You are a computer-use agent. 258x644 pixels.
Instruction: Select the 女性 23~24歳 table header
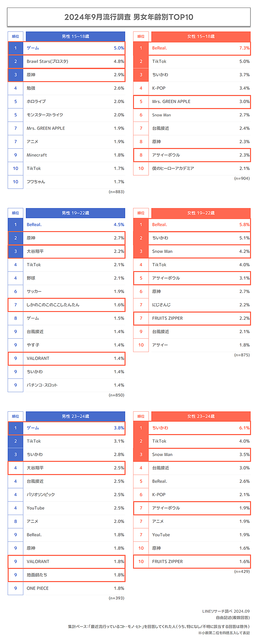(201, 416)
